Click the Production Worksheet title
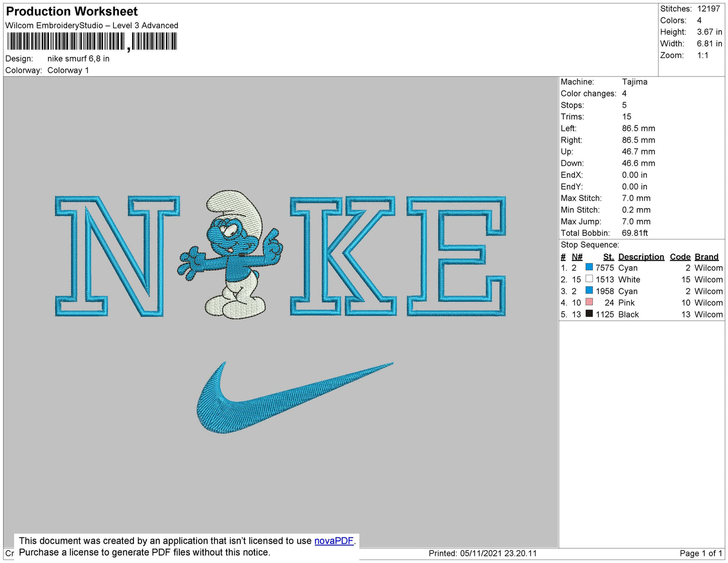 coord(72,12)
